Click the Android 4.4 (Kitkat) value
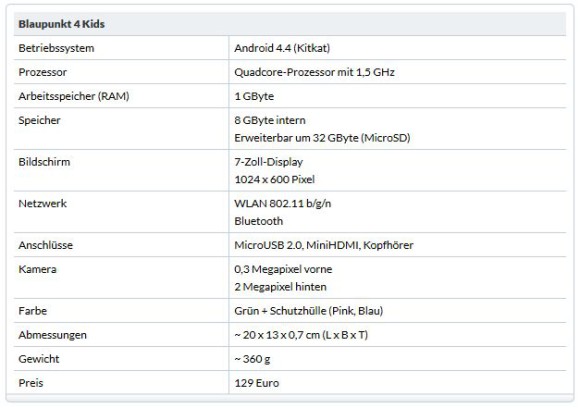 (282, 48)
